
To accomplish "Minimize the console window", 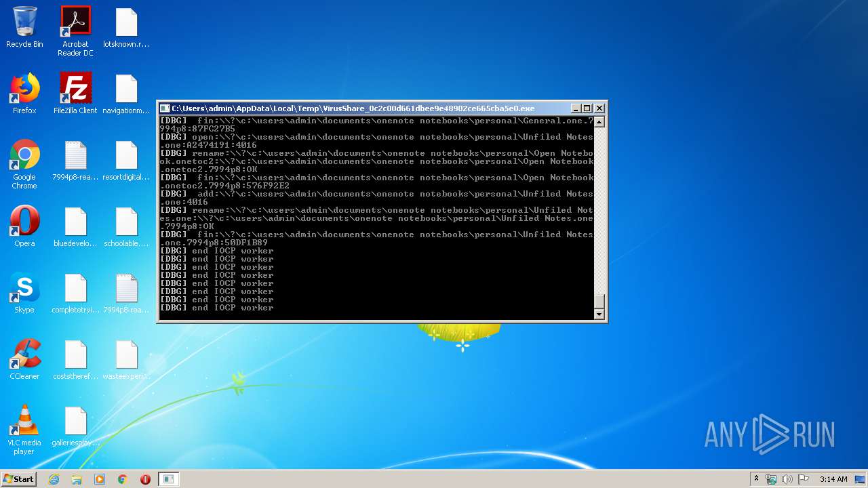I will (x=576, y=108).
